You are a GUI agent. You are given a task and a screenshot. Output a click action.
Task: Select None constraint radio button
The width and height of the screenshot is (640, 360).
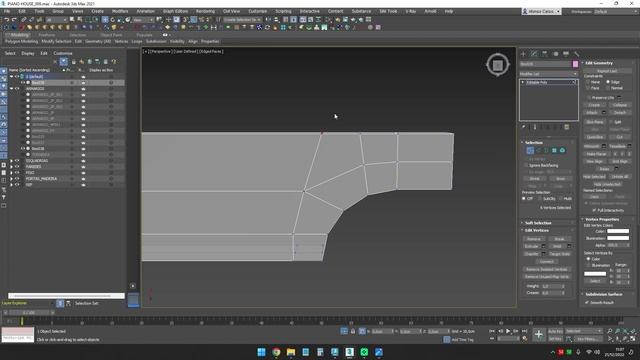click(x=588, y=82)
